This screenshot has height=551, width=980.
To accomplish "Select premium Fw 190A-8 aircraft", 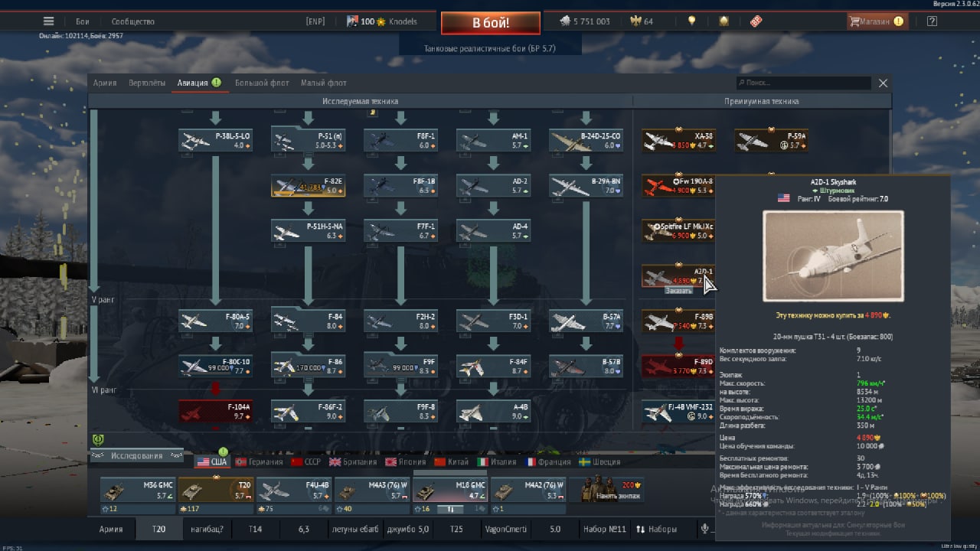I will coord(678,186).
